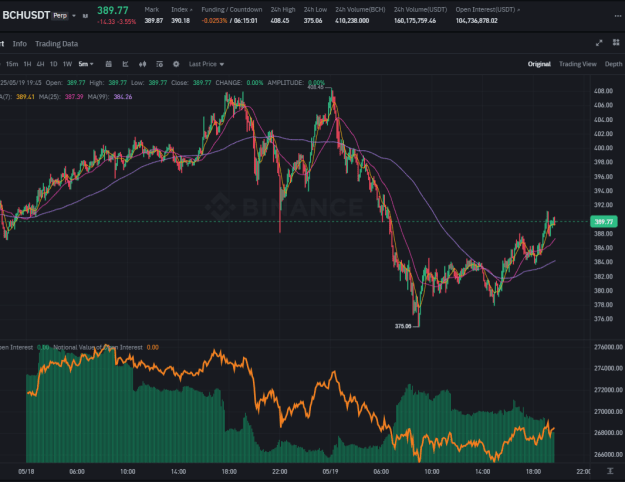Open chart settings gear icon
Screen dimensions: 625x482
click(x=176, y=64)
